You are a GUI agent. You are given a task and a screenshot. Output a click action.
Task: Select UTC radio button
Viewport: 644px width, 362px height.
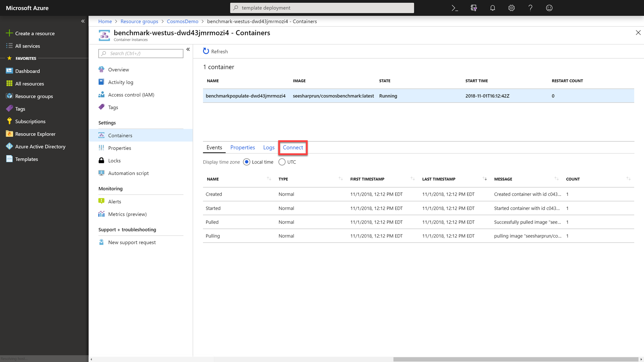pyautogui.click(x=281, y=162)
